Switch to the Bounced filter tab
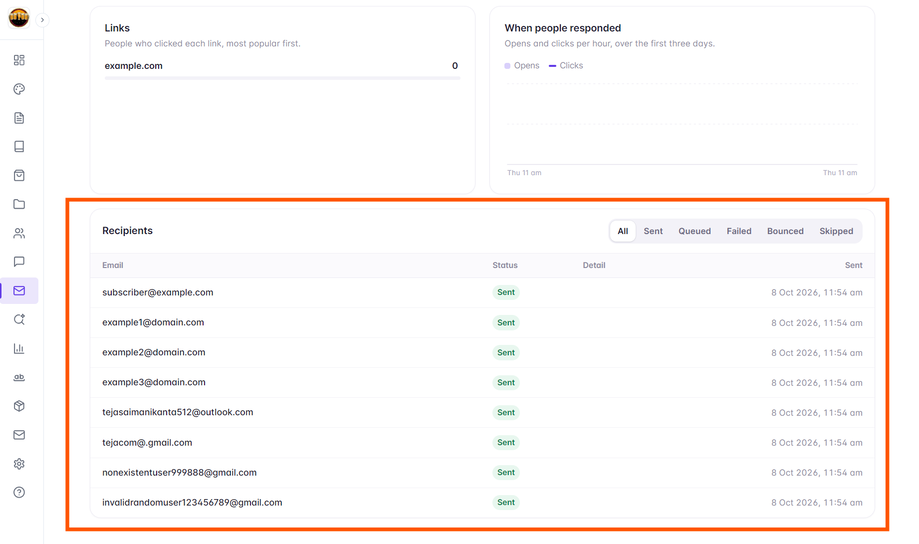Viewport: 919px width, 544px height. pos(785,231)
